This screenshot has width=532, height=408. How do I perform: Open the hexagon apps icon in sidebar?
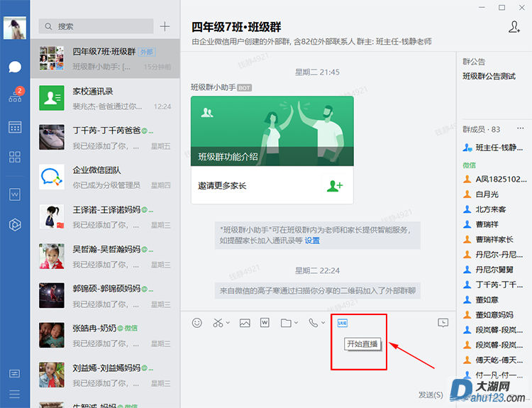pyautogui.click(x=15, y=224)
